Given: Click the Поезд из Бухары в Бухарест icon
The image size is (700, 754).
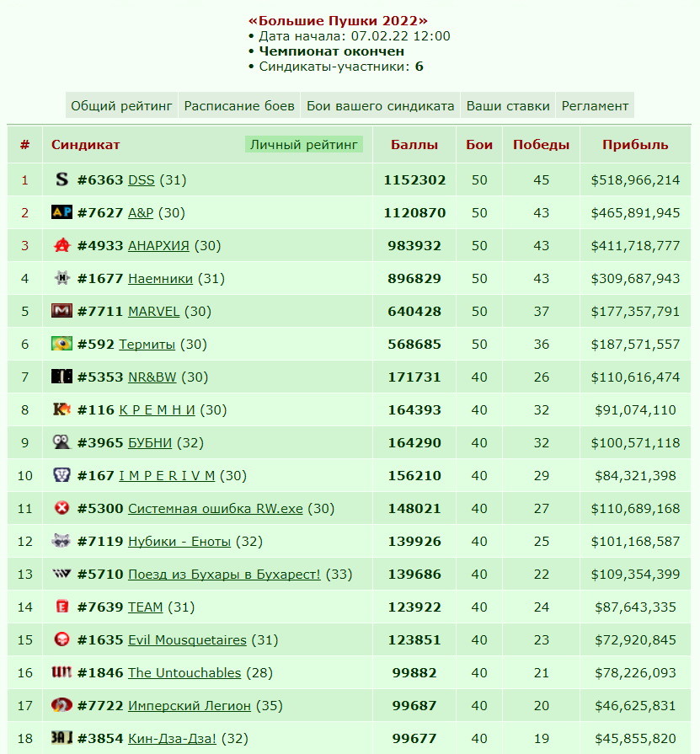Looking at the screenshot, I should (x=61, y=573).
